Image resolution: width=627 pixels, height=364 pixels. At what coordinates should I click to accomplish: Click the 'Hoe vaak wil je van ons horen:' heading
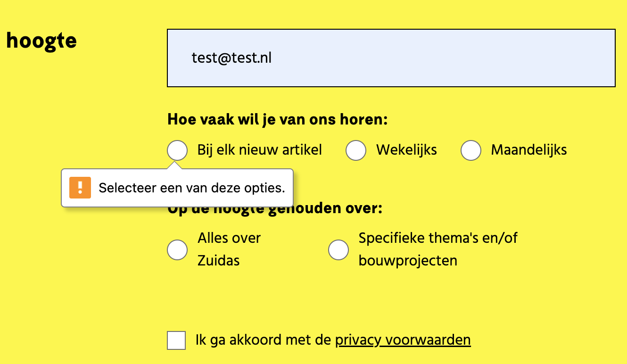[x=277, y=120]
